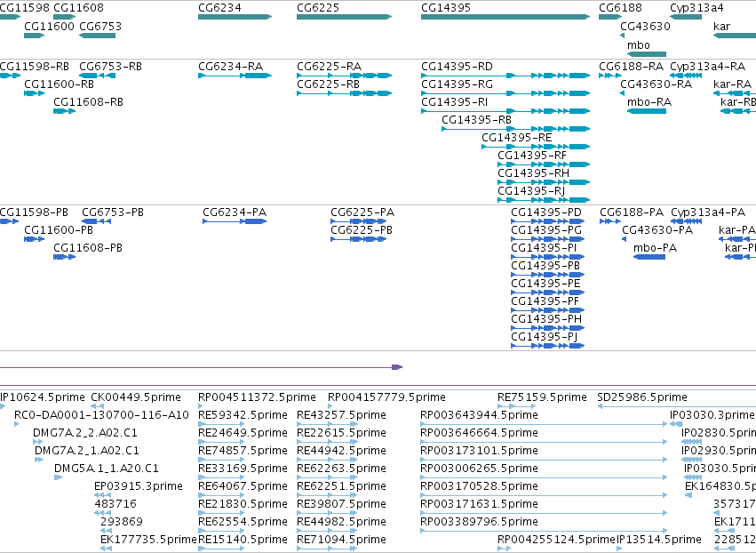756x553 pixels.
Task: Select the CG6225 gene bar
Action: (345, 17)
